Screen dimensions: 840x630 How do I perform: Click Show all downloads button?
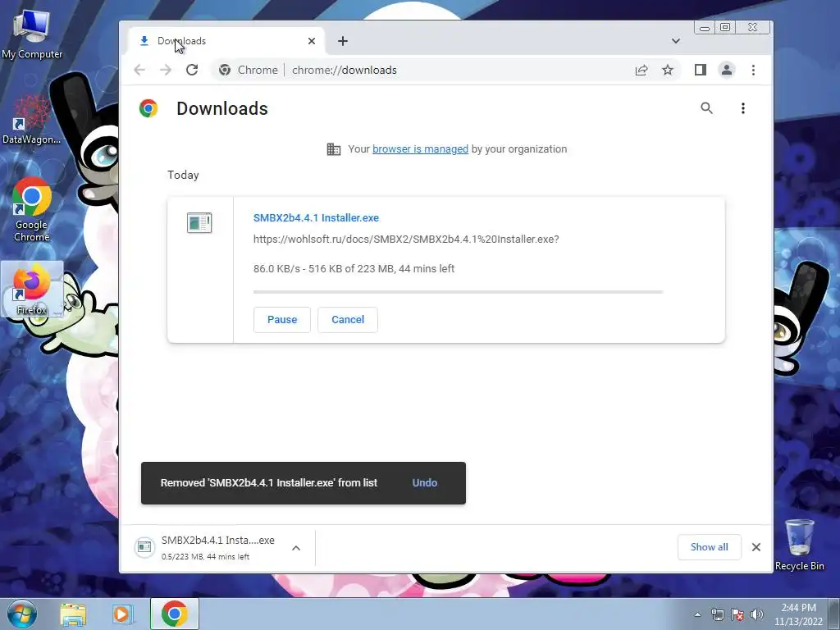710,547
